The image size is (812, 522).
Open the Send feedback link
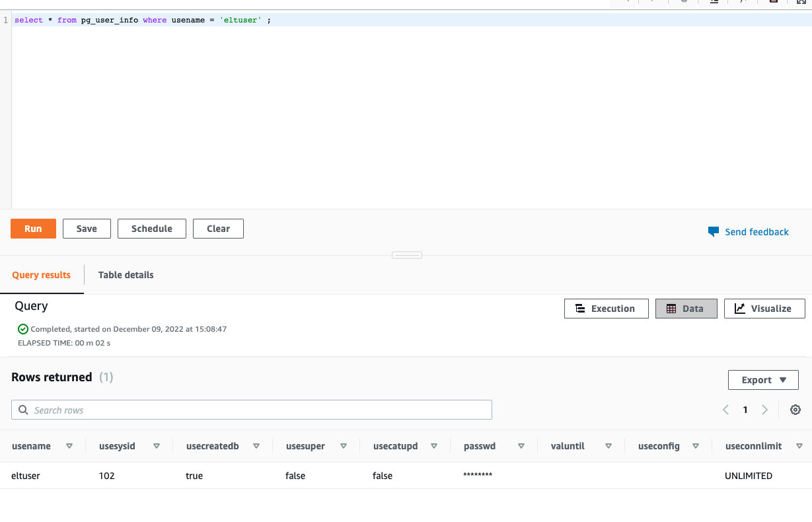pyautogui.click(x=757, y=232)
